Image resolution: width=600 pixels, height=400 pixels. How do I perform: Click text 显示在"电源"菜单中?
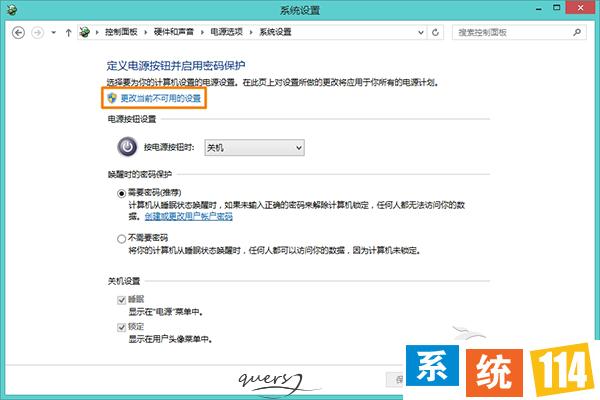tap(165, 312)
